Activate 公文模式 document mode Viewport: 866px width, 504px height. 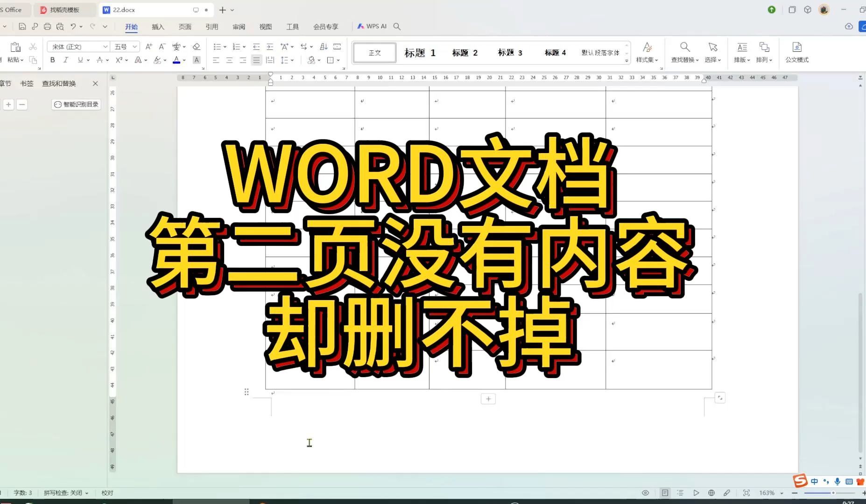[796, 52]
